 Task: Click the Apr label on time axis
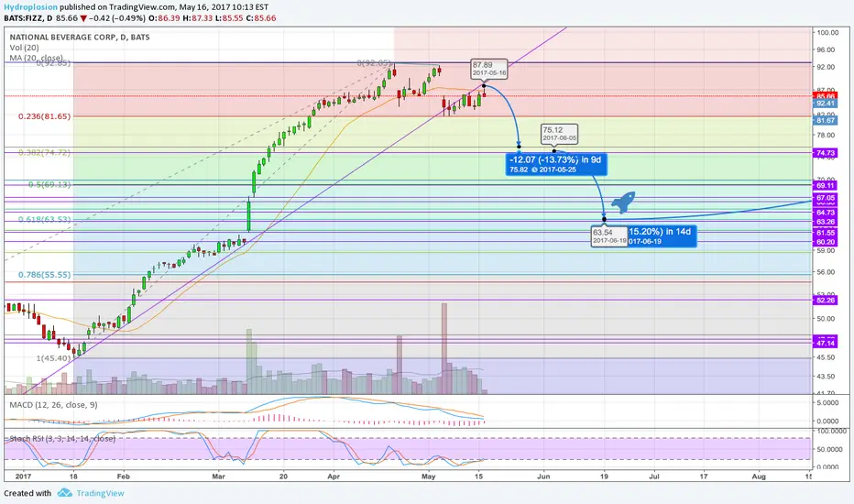(334, 477)
